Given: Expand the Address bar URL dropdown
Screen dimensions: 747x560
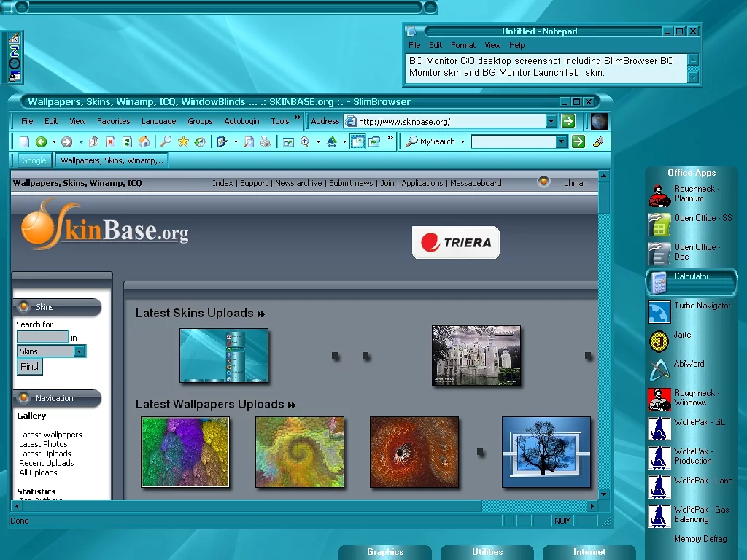Looking at the screenshot, I should pyautogui.click(x=551, y=121).
